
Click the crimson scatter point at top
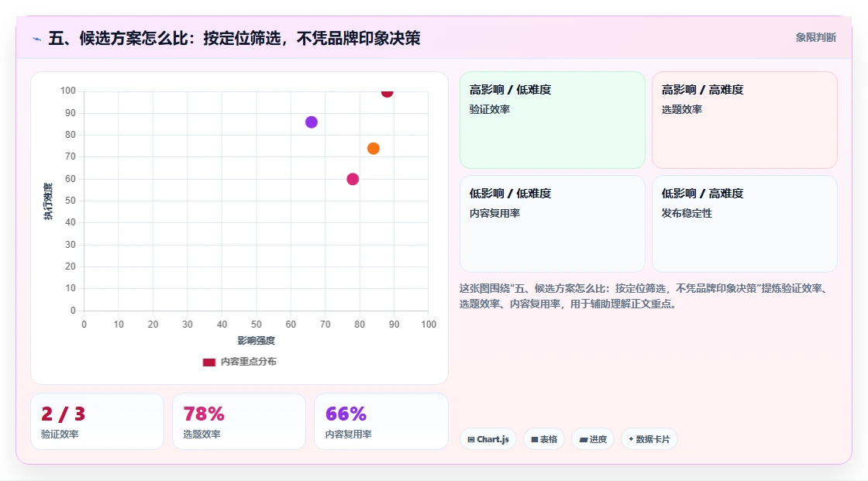point(387,92)
